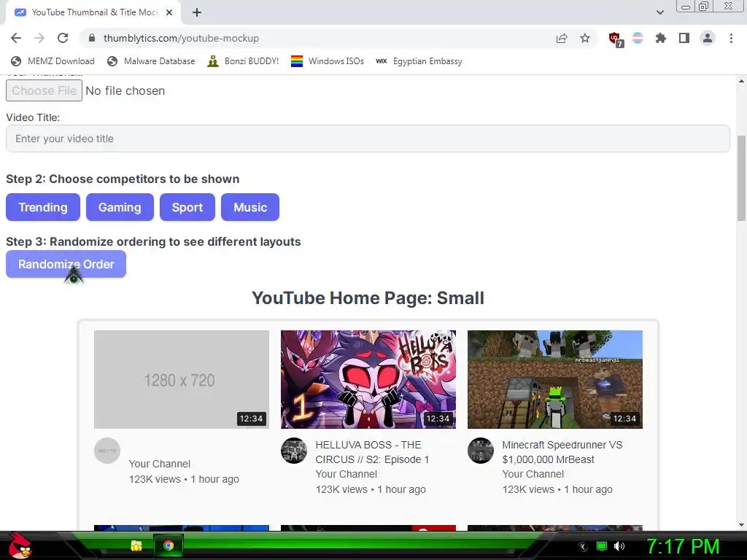The image size is (747, 560).
Task: Select the Sport competitors button
Action: 187,207
